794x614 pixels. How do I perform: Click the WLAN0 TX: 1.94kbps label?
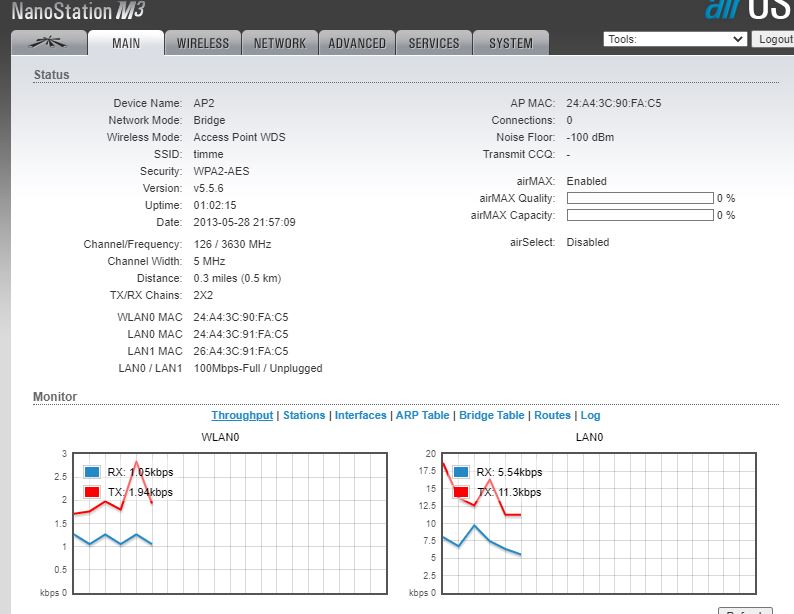pos(140,492)
